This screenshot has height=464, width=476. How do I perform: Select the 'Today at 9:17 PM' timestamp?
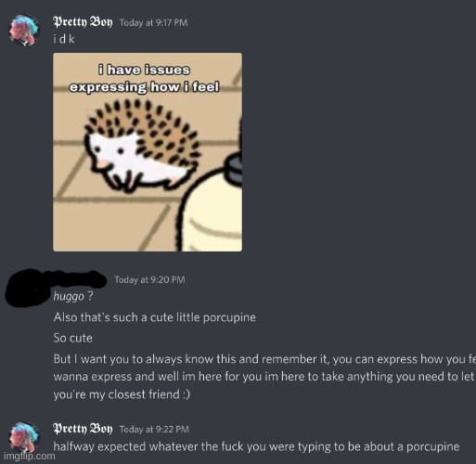point(153,22)
